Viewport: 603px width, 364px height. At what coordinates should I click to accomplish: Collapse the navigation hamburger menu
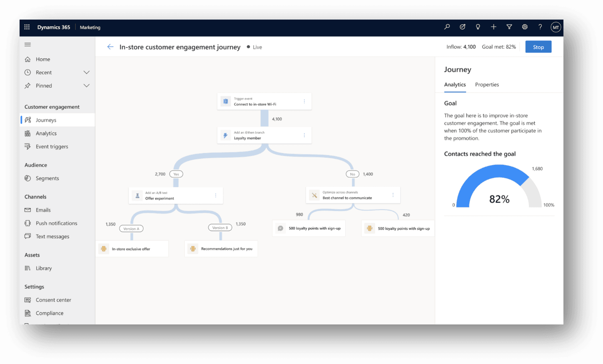click(28, 45)
